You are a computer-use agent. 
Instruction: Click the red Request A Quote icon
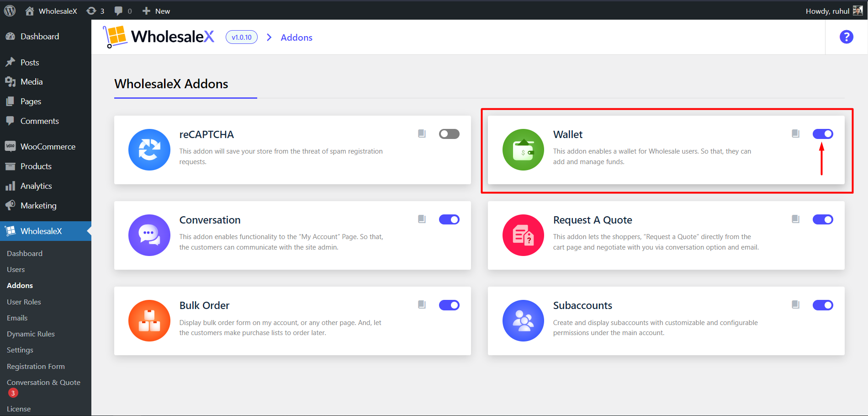click(x=523, y=235)
